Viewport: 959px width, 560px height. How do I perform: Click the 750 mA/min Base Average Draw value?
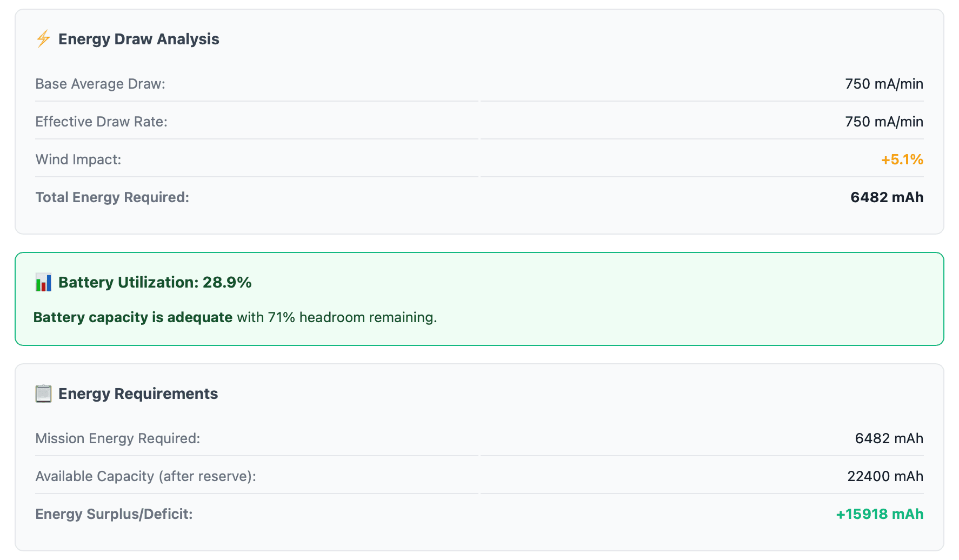tap(884, 84)
